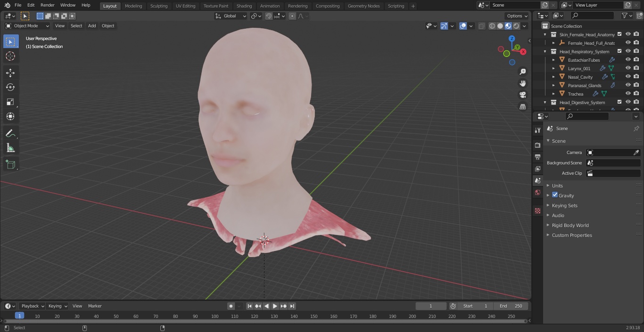Open the Keying dropdown in timeline
Viewport: 644px width, 332px height.
click(x=58, y=306)
